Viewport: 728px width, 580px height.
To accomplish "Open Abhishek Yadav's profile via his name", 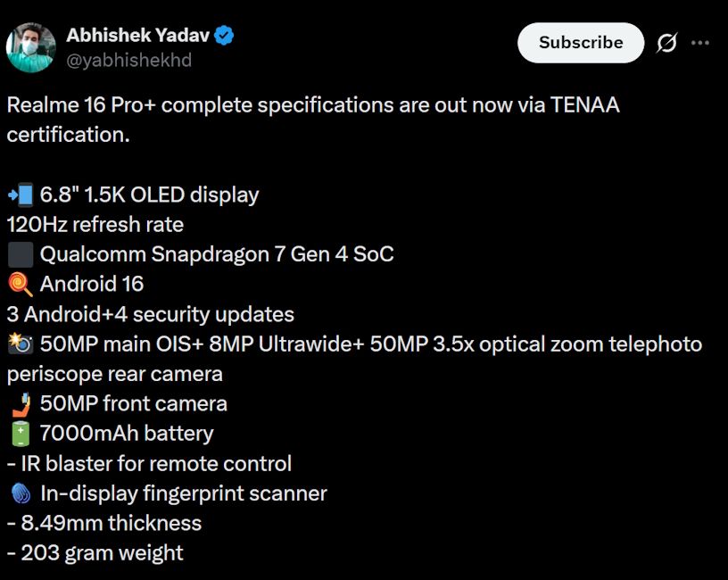I will 138,37.
